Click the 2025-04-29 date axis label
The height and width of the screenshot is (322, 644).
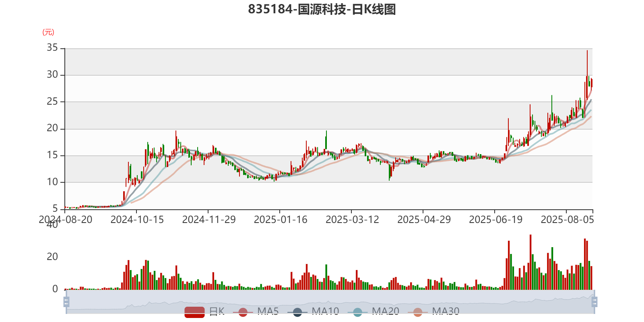pos(424,219)
